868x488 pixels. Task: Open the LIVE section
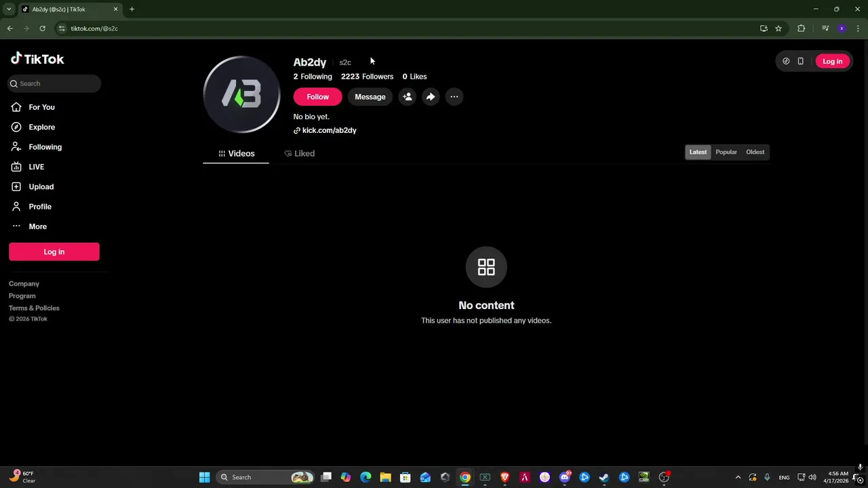36,167
